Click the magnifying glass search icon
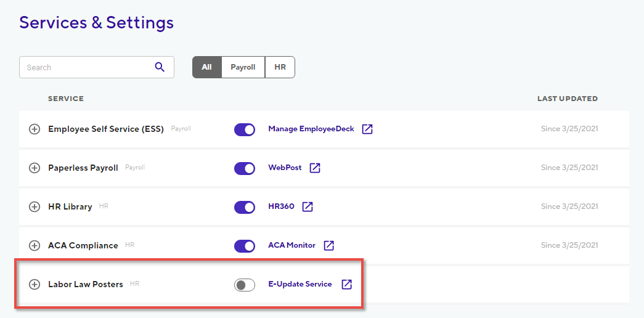Screen dimensions: 644x318 click(160, 67)
